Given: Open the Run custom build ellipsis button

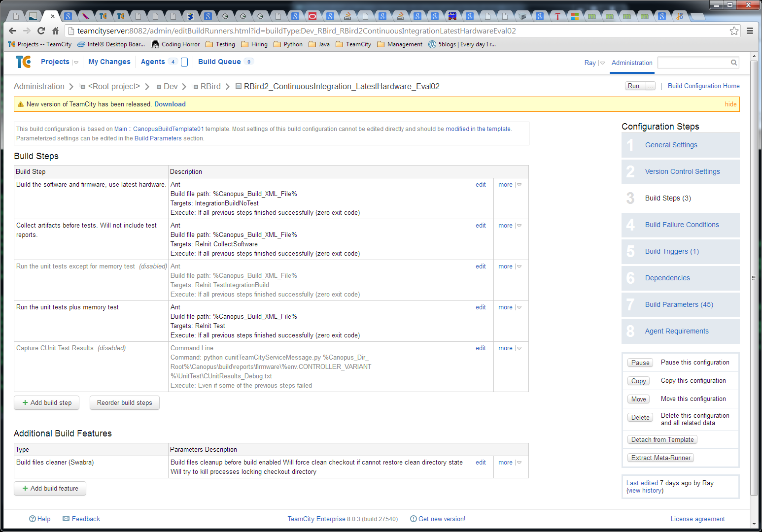Looking at the screenshot, I should click(651, 86).
